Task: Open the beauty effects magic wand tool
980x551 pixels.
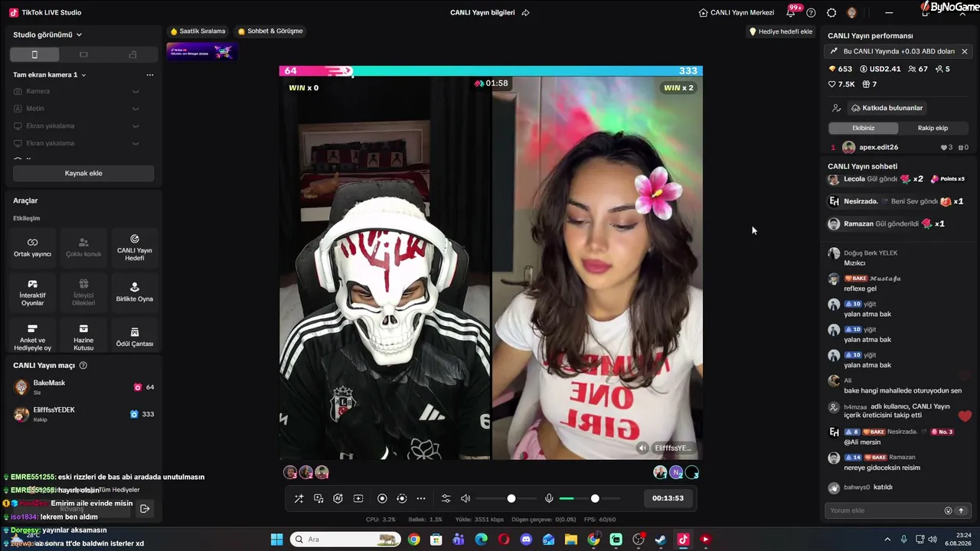Action: point(299,498)
